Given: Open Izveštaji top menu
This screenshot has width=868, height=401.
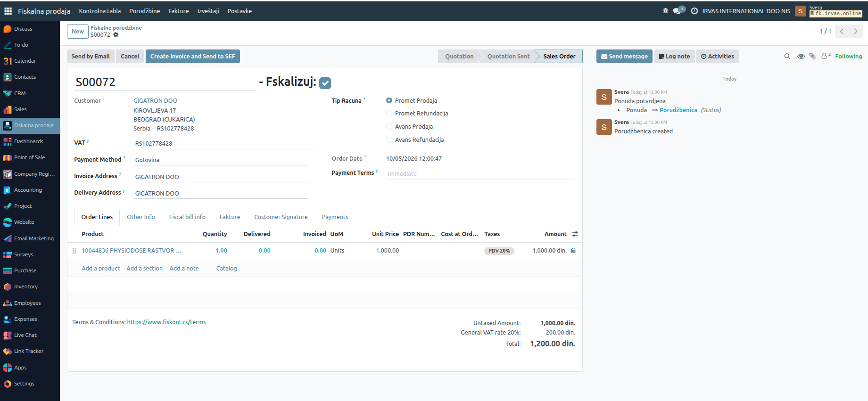Looking at the screenshot, I should tap(208, 11).
